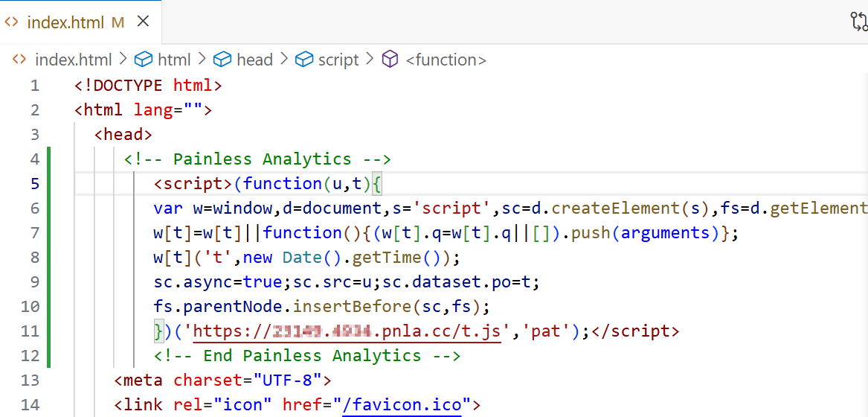Click the word 'arguments' on line 7
The image size is (868, 417).
666,232
